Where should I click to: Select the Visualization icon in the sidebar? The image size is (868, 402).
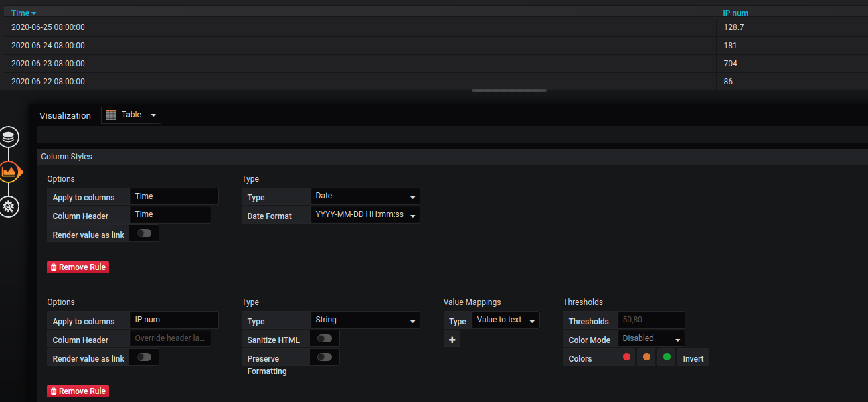9,172
